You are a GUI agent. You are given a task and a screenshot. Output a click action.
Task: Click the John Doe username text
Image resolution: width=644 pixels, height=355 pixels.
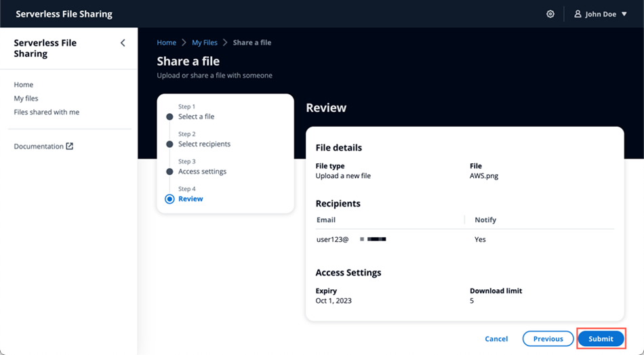[x=601, y=14]
